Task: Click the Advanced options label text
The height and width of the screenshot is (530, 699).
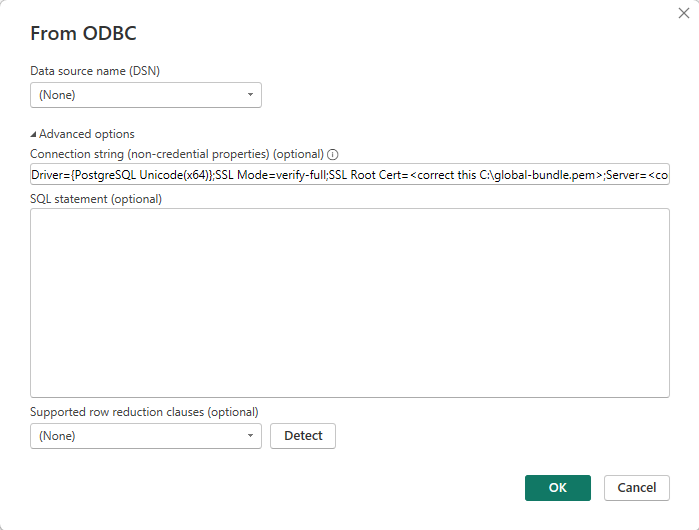Action: click(86, 134)
